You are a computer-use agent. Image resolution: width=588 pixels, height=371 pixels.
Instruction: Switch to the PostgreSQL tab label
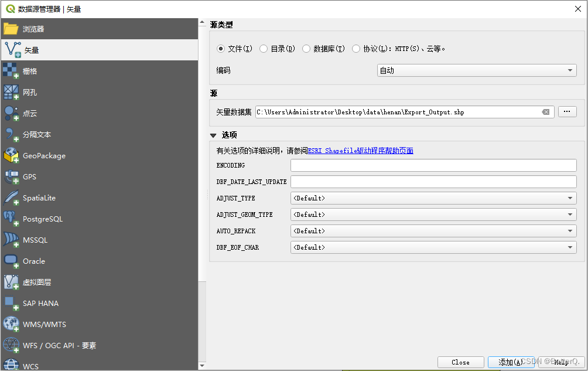pos(43,219)
